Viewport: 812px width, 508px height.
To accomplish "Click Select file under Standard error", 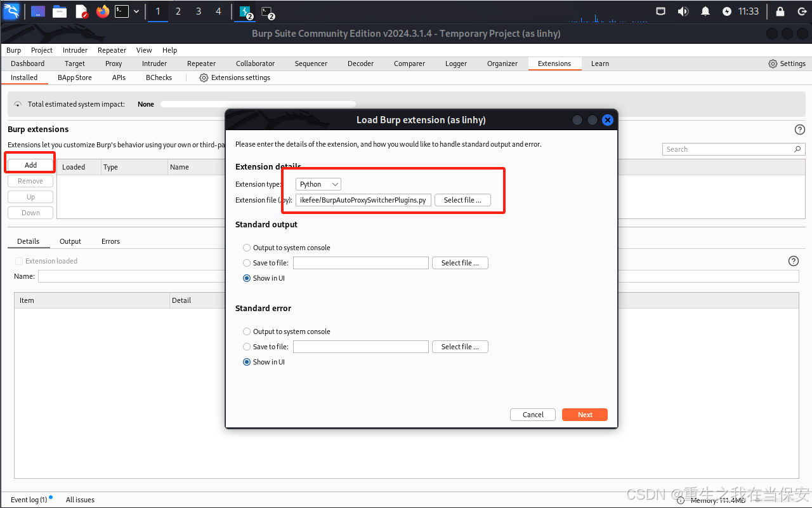I will (460, 347).
